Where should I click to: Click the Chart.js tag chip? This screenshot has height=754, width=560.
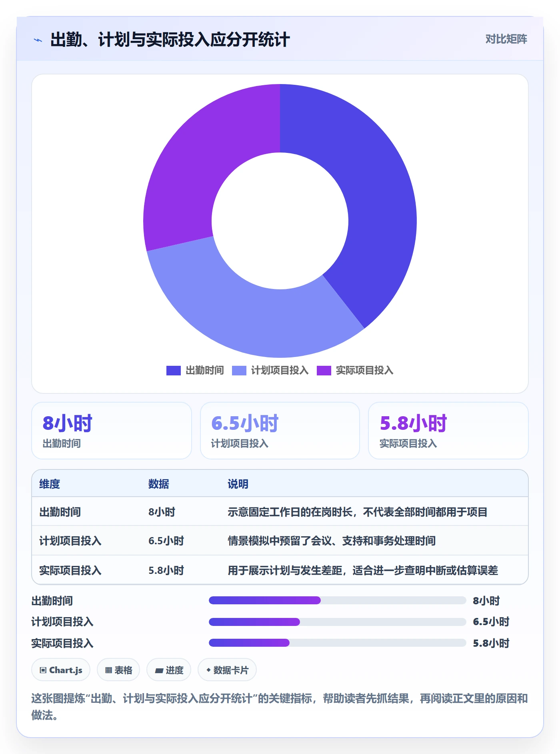click(61, 670)
